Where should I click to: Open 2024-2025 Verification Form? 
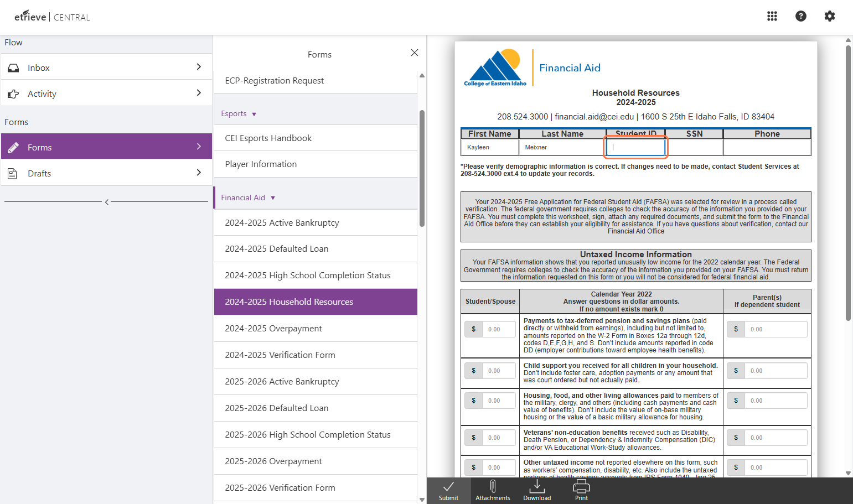pos(316,355)
